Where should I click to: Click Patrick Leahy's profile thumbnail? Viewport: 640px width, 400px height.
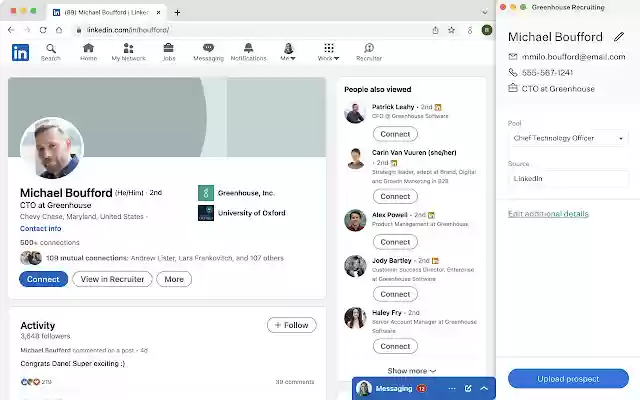point(355,113)
